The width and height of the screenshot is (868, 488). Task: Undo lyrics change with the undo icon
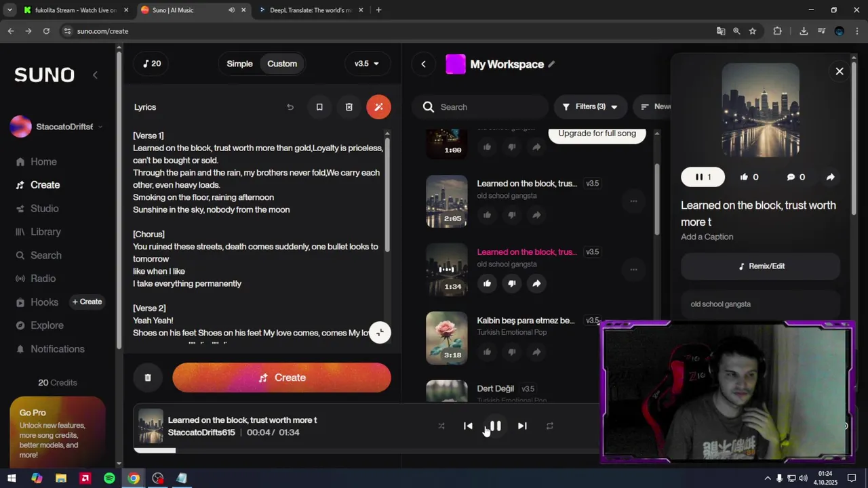click(x=290, y=107)
